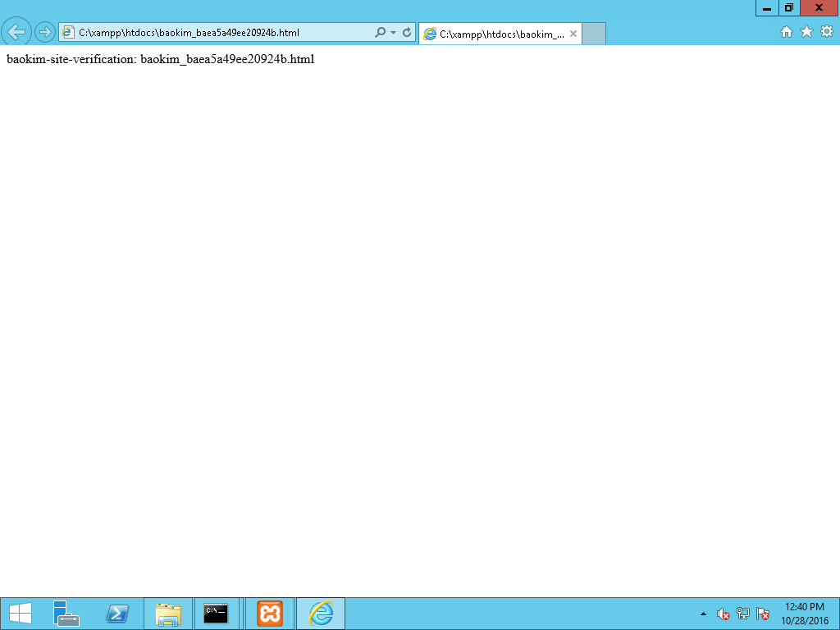Click the Forward navigation arrow
Viewport: 840px width, 630px height.
pos(45,32)
